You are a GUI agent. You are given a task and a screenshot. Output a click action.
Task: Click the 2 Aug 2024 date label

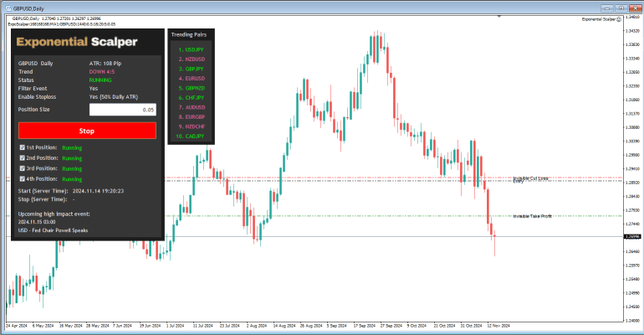(257, 326)
